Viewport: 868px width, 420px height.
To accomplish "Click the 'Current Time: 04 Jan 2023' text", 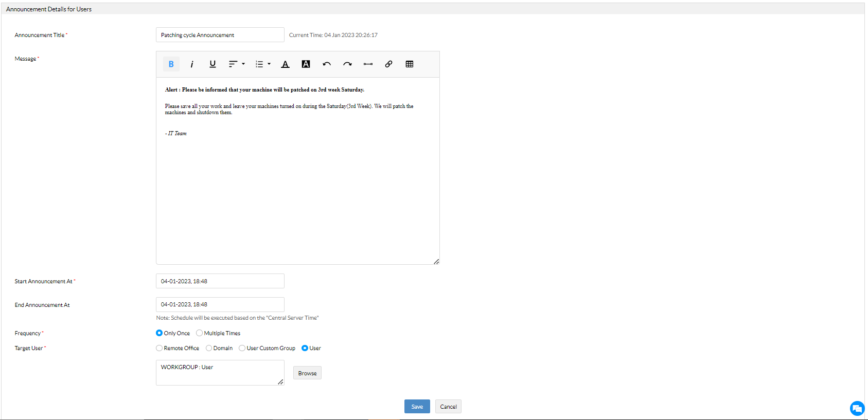I will pos(333,35).
